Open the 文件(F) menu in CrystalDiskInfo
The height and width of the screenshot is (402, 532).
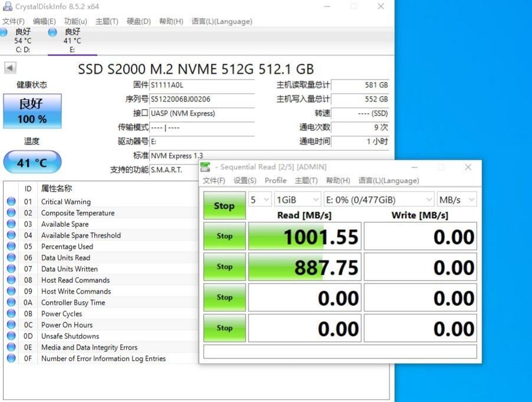point(13,21)
